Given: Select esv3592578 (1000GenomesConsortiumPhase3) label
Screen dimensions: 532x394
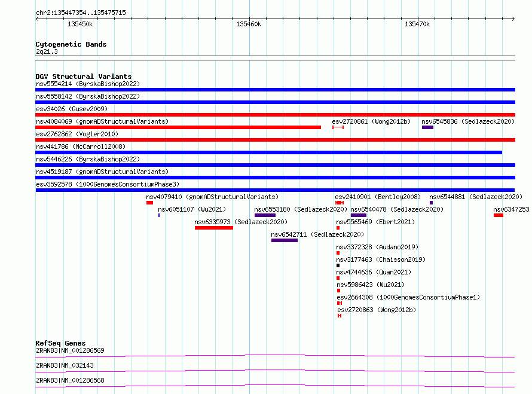Looking at the screenshot, I should coord(108,184).
